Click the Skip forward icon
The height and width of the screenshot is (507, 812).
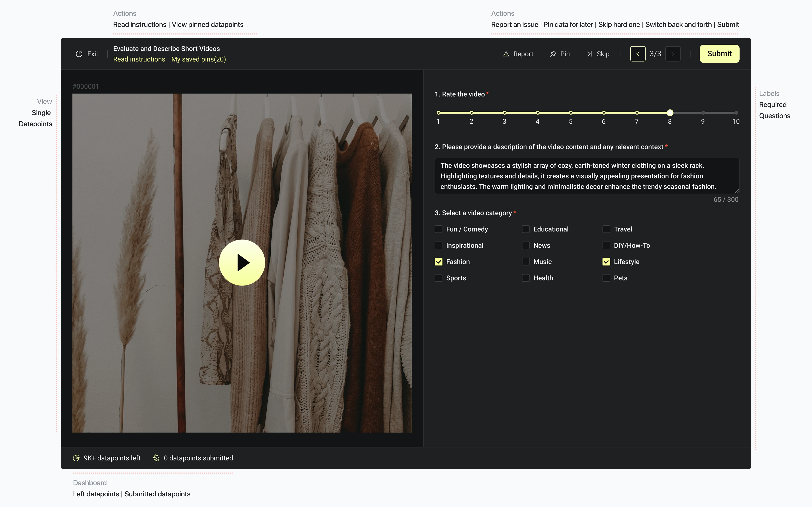pyautogui.click(x=589, y=54)
